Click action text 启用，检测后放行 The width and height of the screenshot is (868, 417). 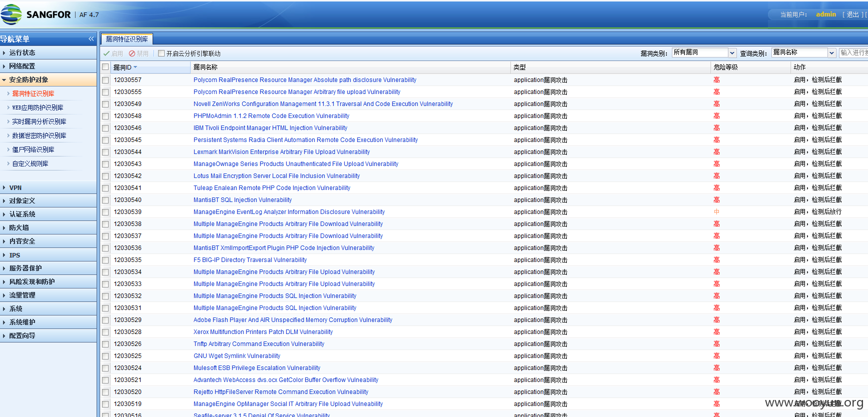817,212
